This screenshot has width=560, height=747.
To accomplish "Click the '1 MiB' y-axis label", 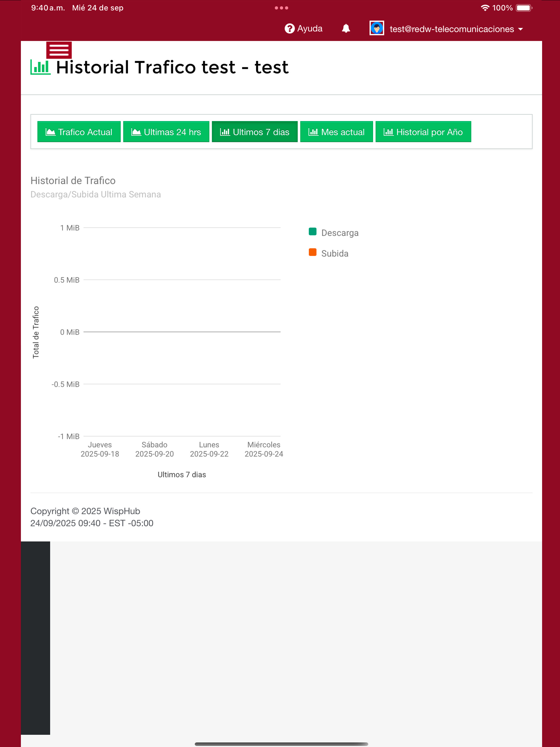I will pyautogui.click(x=70, y=228).
